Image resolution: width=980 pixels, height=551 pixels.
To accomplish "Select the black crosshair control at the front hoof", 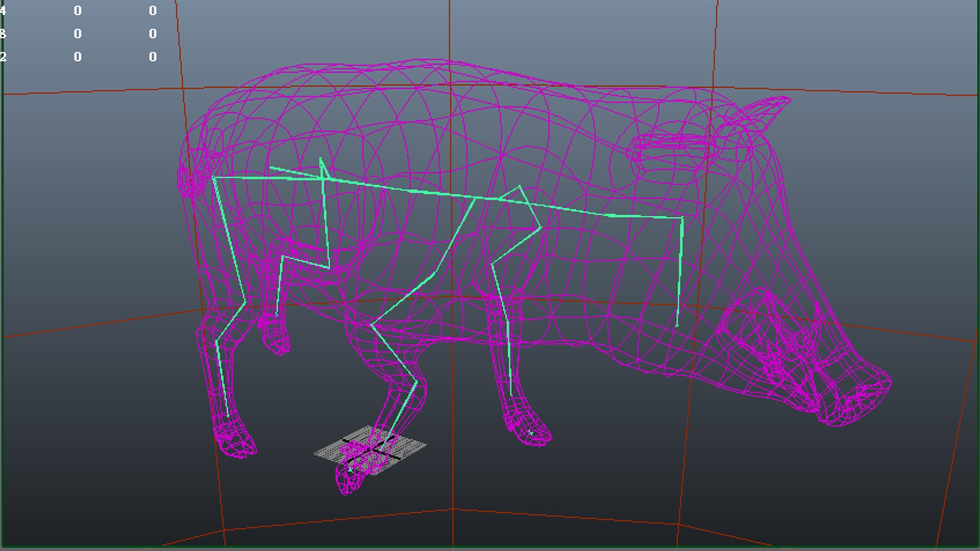I will 371,450.
